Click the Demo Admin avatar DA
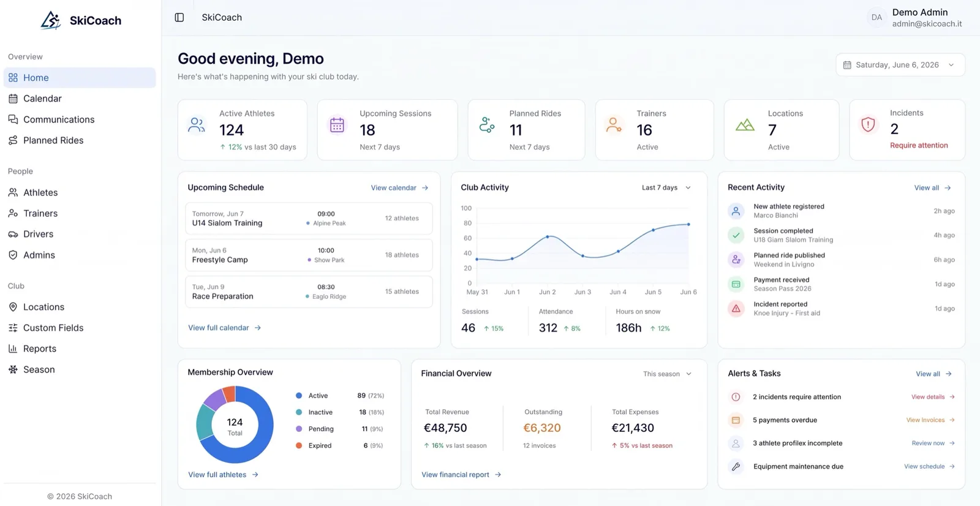Viewport: 980px width, 506px height. pyautogui.click(x=876, y=18)
